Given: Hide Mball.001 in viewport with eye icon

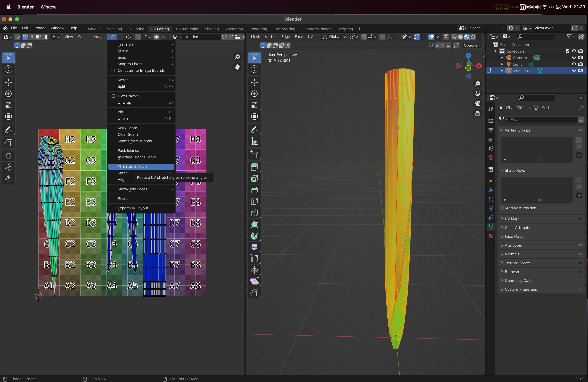Looking at the screenshot, I should tap(574, 71).
